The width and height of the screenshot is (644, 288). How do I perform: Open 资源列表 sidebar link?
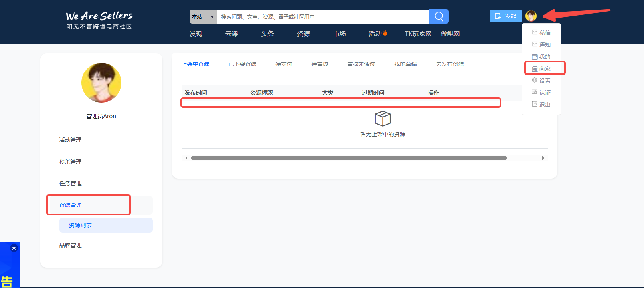[x=80, y=225]
